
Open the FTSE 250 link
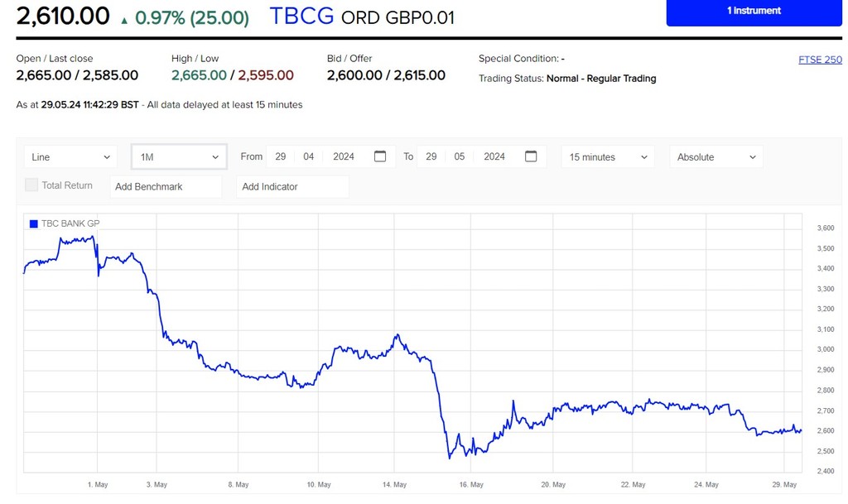(x=820, y=60)
